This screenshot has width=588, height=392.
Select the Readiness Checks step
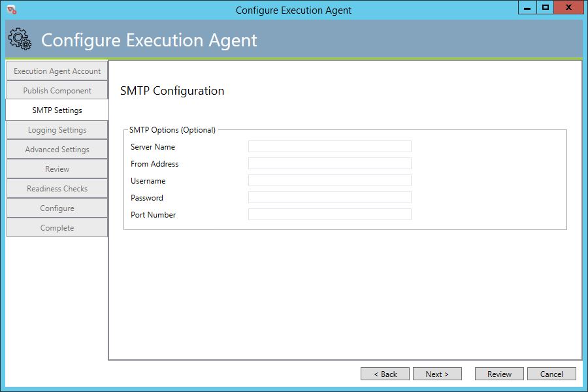(x=57, y=188)
